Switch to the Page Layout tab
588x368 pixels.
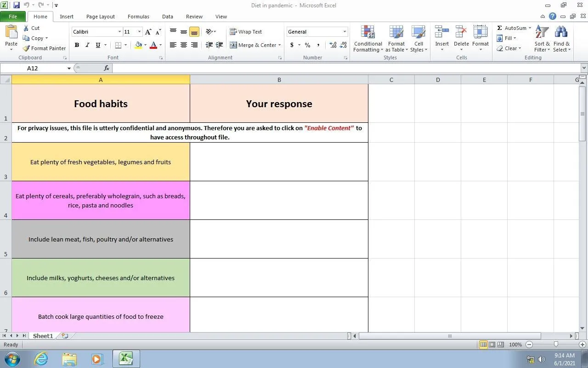pyautogui.click(x=100, y=17)
